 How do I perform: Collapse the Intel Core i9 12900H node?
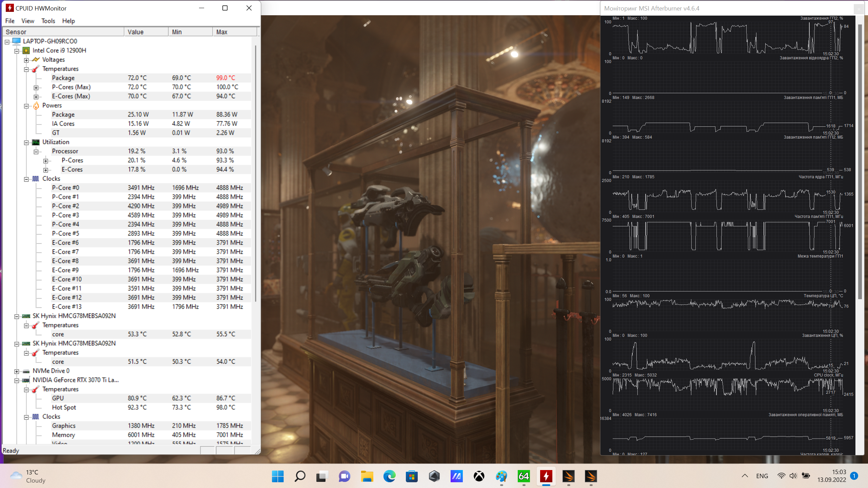tap(17, 51)
